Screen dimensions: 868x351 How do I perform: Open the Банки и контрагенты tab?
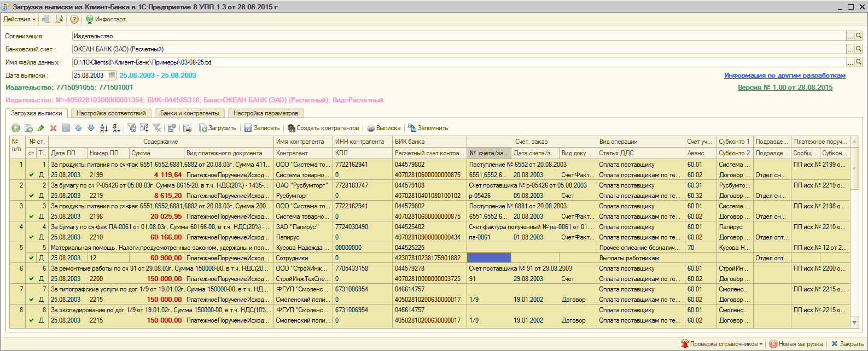point(189,113)
